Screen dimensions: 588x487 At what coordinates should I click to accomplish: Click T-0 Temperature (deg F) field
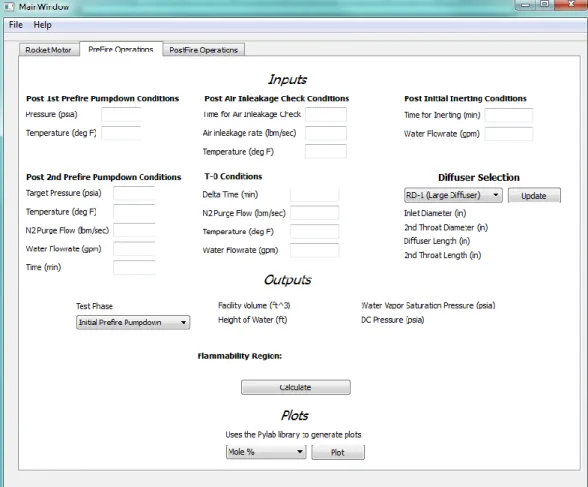pyautogui.click(x=314, y=232)
